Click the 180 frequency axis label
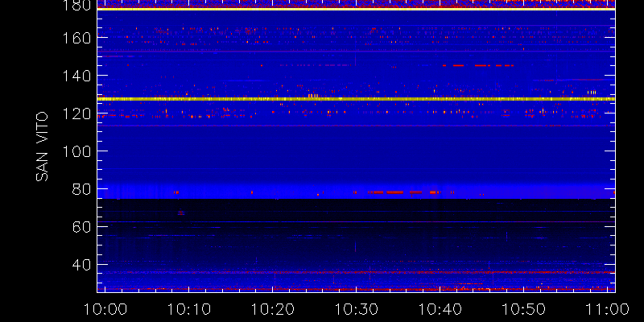 pos(76,6)
